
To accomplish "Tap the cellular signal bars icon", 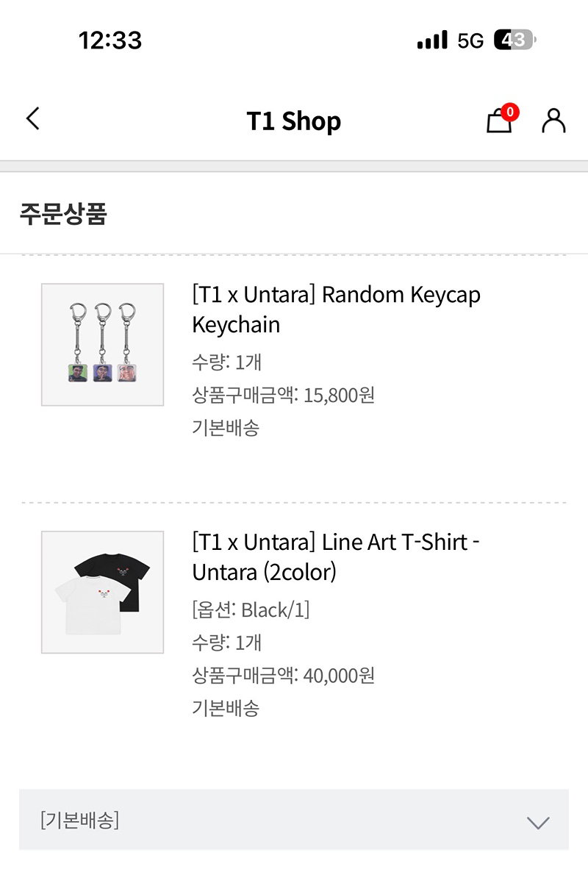I will pos(432,40).
